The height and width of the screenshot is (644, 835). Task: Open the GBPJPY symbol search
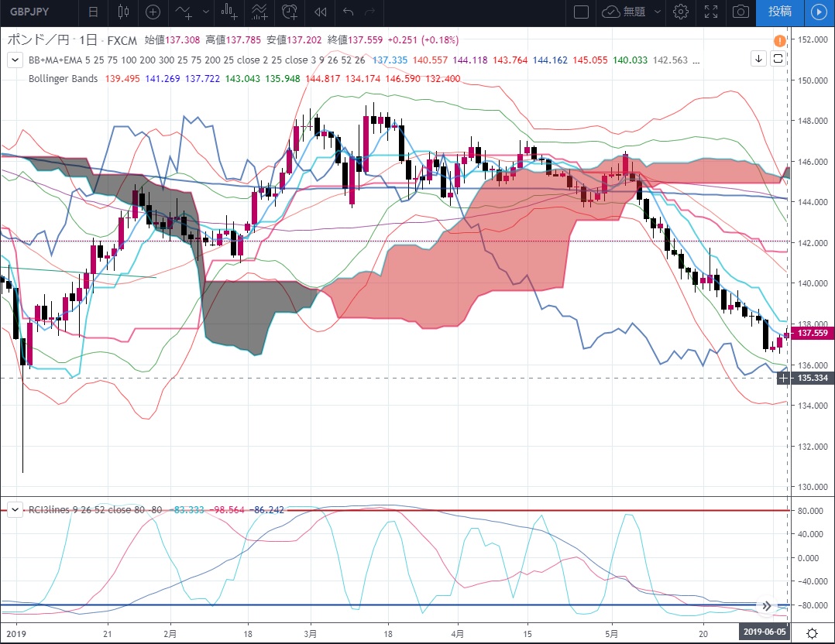(29, 12)
